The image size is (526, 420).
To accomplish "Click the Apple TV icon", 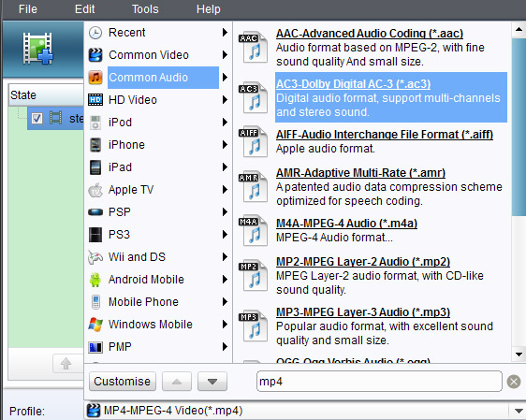I will click(x=95, y=190).
